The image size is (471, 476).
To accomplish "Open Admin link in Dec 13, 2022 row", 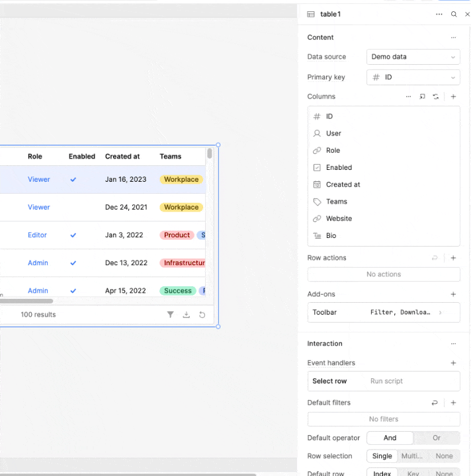I will point(38,263).
